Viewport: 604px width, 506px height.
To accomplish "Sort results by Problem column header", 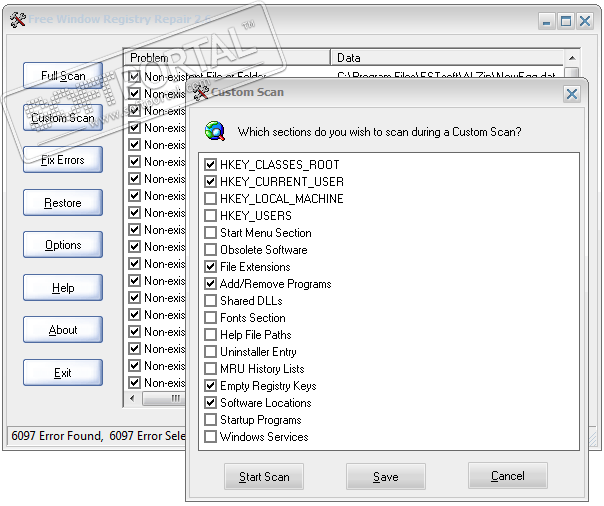I will tap(227, 57).
